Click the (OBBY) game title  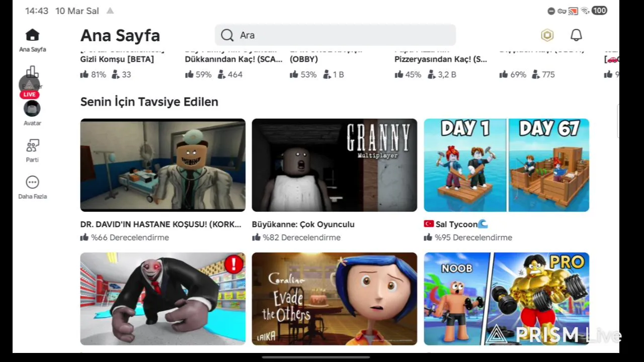[304, 59]
